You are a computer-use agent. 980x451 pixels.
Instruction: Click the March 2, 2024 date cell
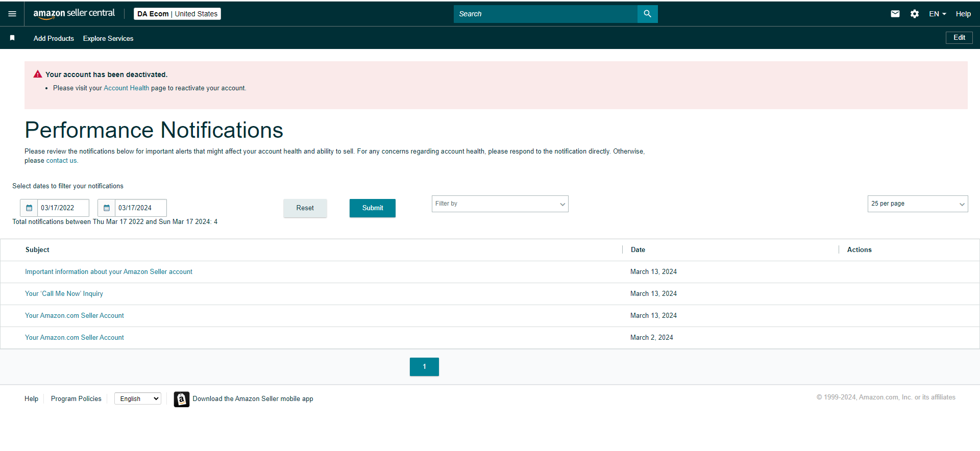652,338
